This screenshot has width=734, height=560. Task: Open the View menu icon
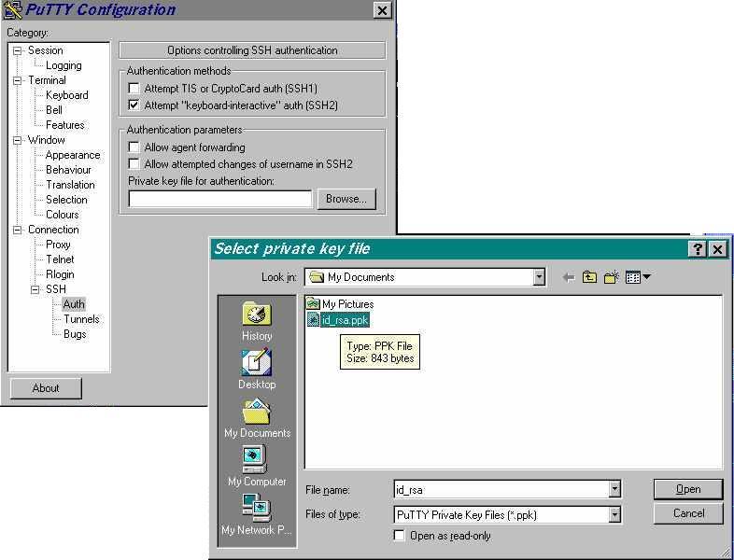[638, 277]
